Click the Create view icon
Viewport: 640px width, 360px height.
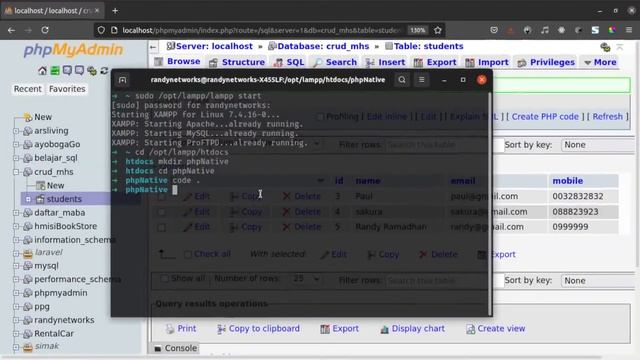(470, 329)
